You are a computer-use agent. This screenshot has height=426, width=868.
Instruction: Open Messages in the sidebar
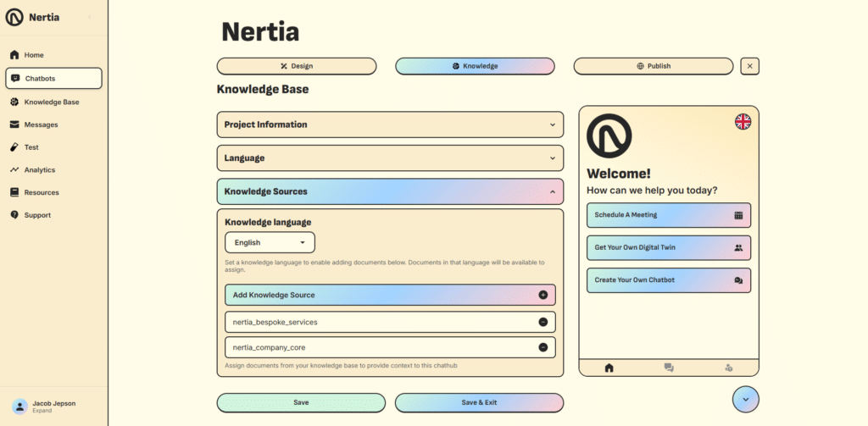point(53,124)
